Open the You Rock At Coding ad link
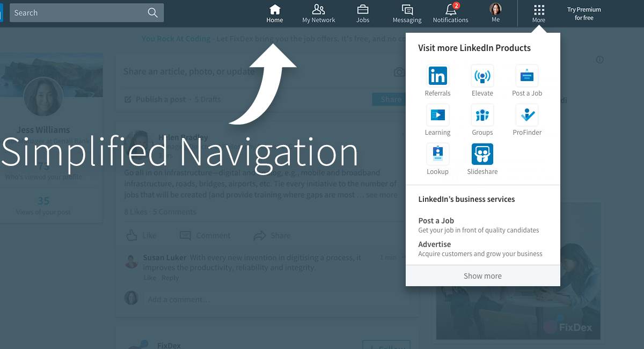This screenshot has height=349, width=644. tap(177, 39)
